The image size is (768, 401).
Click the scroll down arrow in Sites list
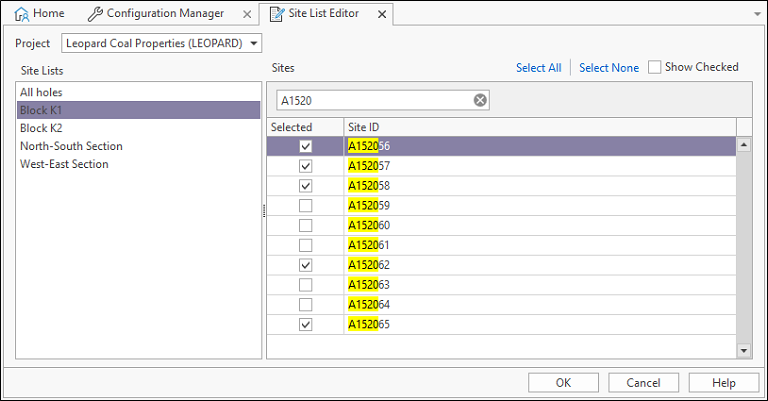click(744, 350)
